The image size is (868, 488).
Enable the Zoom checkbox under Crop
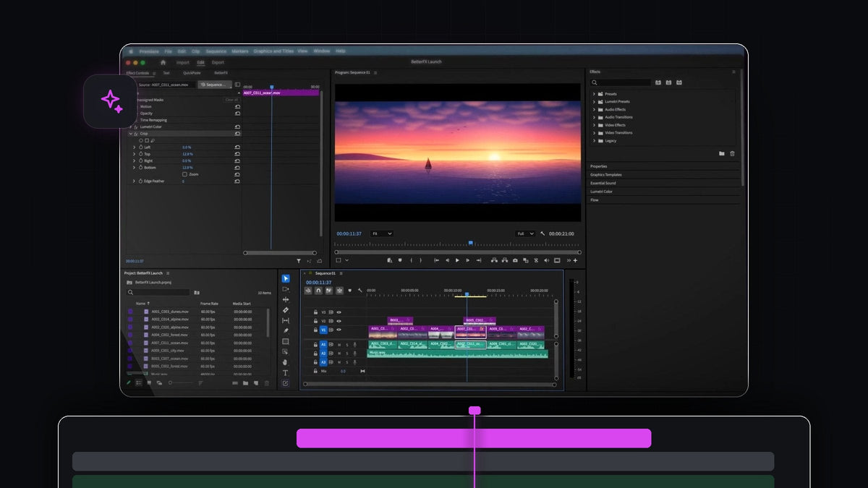click(x=184, y=174)
